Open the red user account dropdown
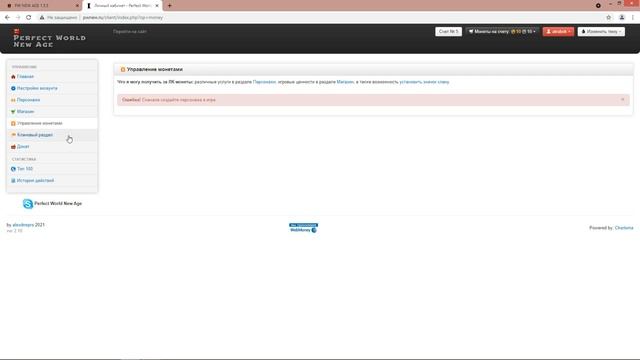The image size is (640, 360). coord(558,31)
